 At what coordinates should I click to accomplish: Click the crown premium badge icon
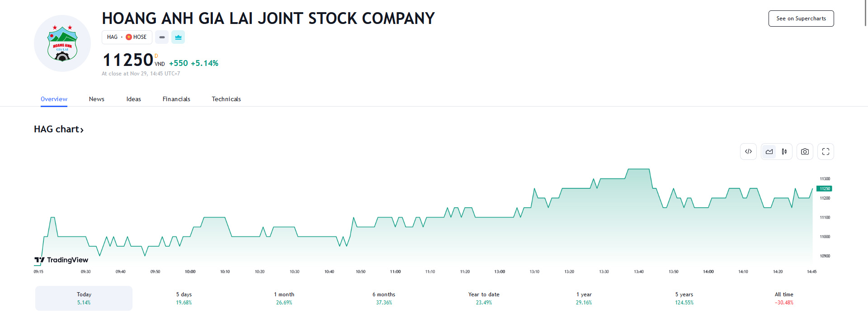(x=178, y=37)
